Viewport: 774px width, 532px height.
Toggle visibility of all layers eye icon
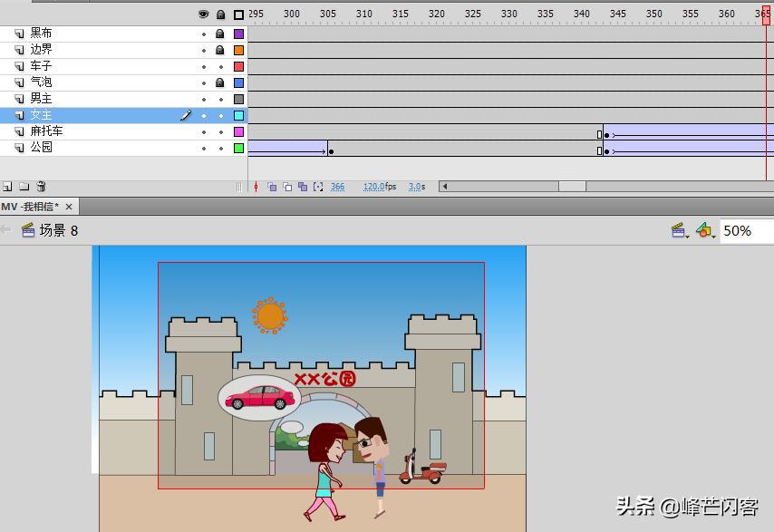pyautogui.click(x=203, y=15)
